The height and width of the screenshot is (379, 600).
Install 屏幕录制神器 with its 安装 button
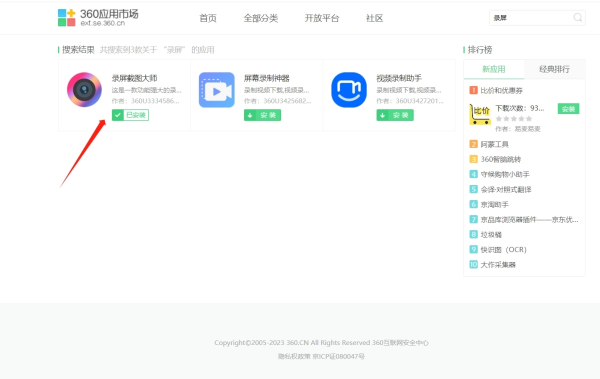point(262,115)
